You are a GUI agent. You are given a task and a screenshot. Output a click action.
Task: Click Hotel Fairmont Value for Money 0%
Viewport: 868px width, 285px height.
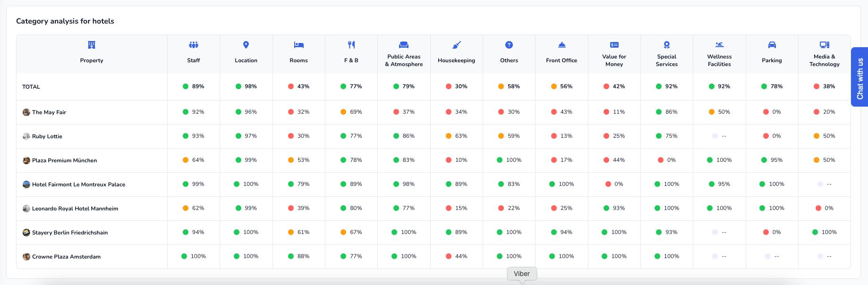(619, 184)
